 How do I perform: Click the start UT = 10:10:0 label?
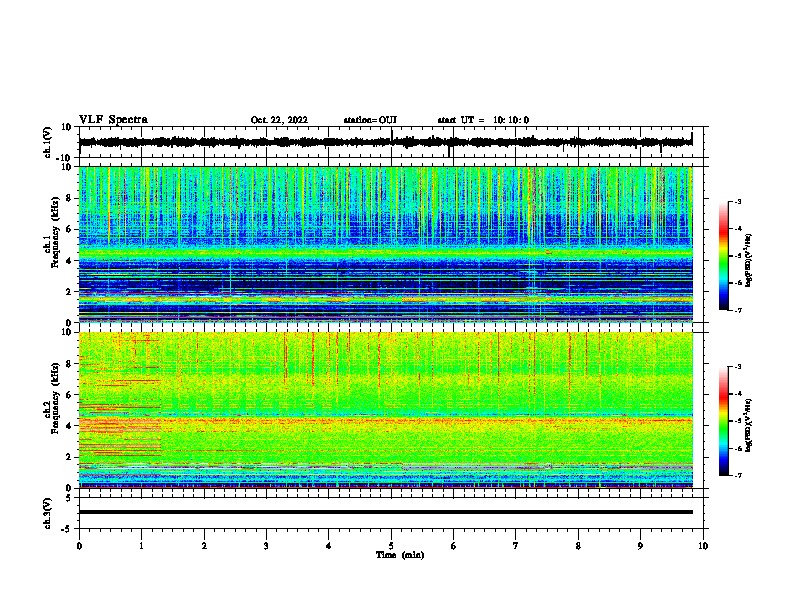coord(483,120)
